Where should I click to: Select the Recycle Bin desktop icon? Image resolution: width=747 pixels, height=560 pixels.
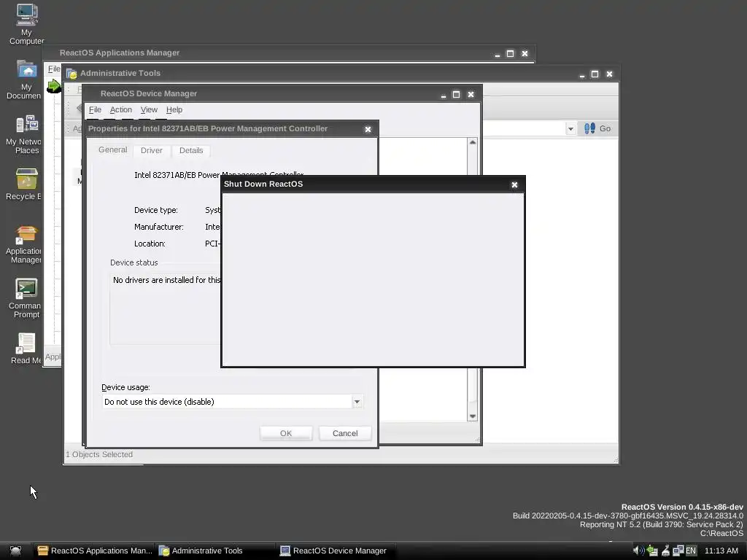click(25, 184)
